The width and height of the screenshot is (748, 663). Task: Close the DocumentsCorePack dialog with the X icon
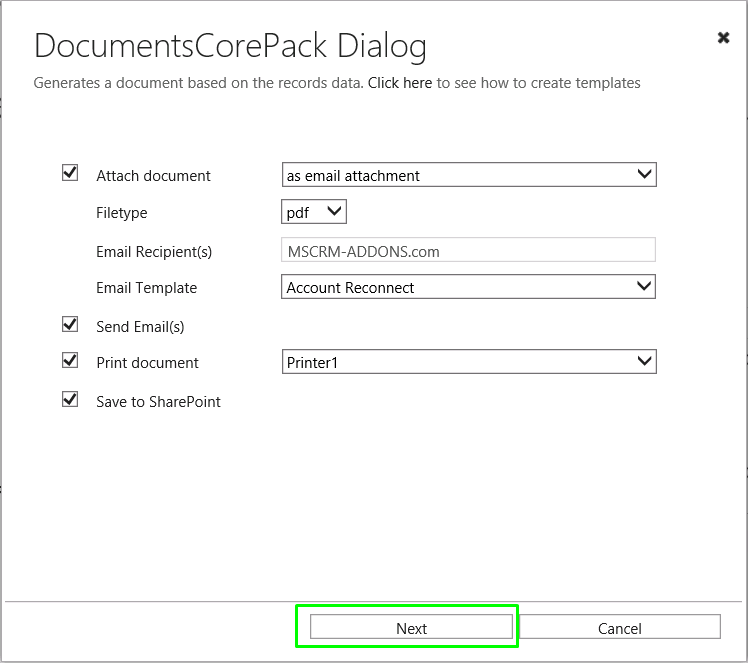[x=723, y=37]
